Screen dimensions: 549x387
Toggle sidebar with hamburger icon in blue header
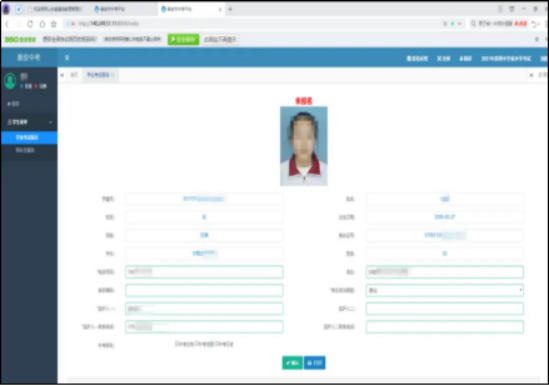tap(67, 58)
